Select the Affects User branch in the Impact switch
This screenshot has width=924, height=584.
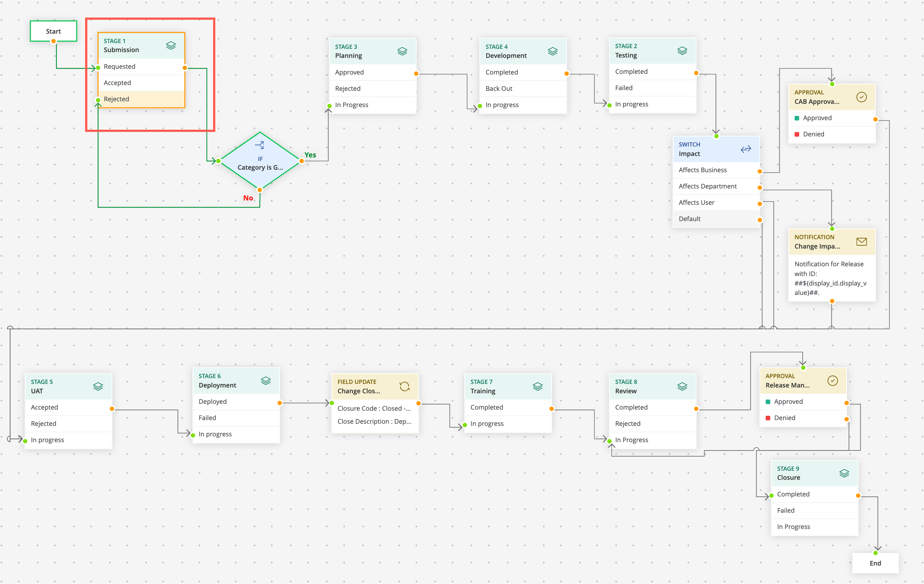coord(697,202)
